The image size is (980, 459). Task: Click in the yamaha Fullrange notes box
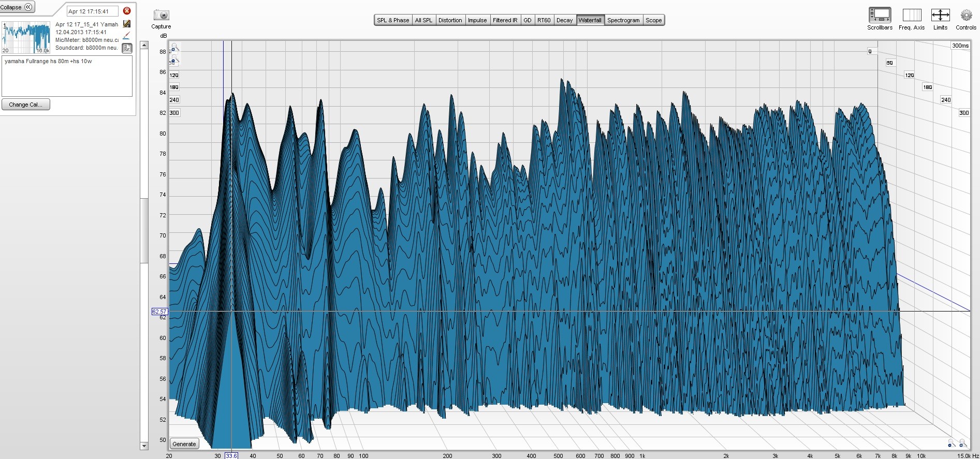[67, 76]
